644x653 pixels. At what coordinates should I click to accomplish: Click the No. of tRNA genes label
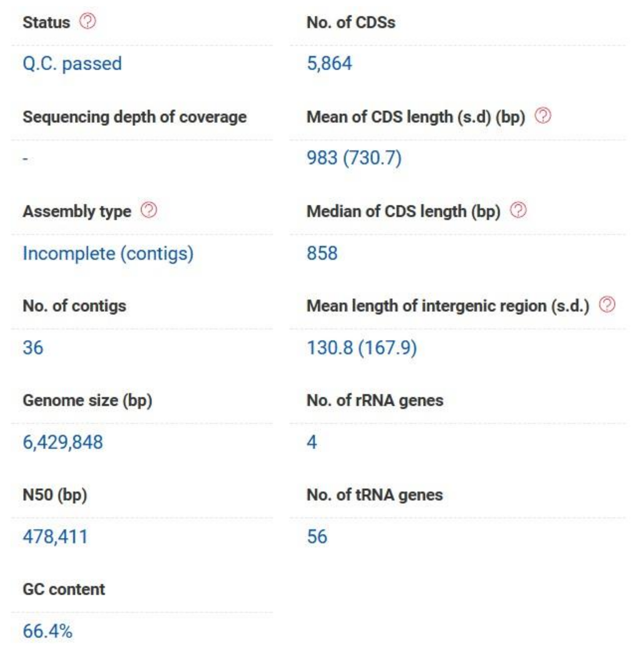tap(375, 495)
